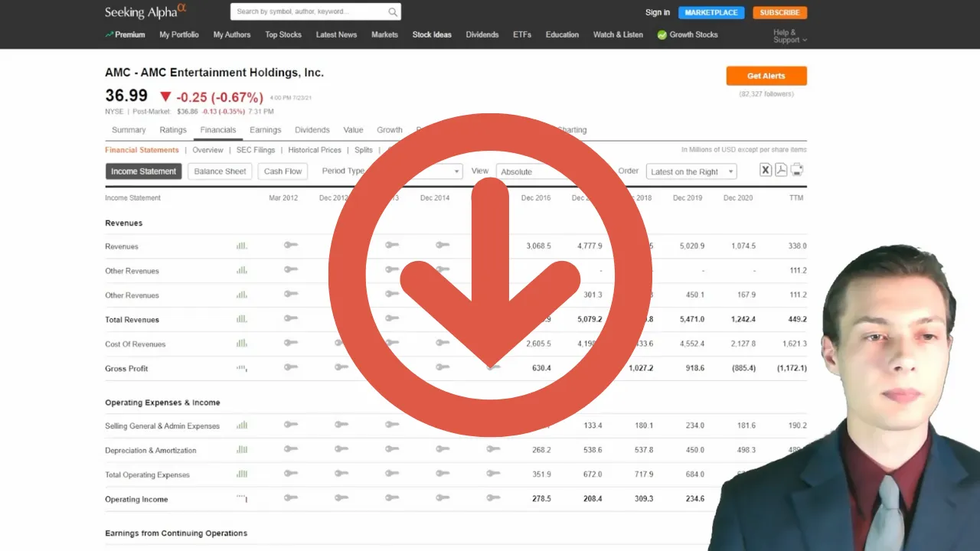The height and width of the screenshot is (551, 980).
Task: Click the SUBSCRIBE button
Action: (779, 12)
